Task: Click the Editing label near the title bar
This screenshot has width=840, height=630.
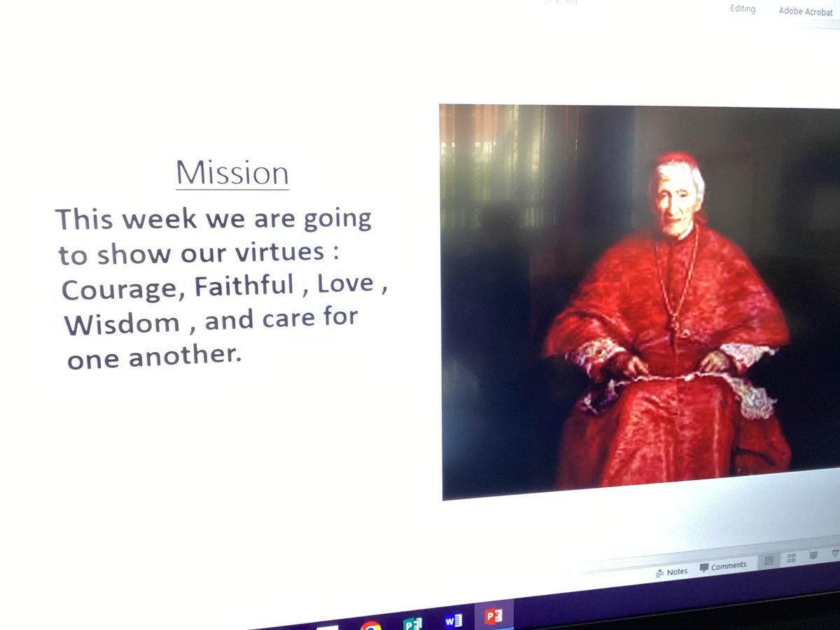Action: click(x=742, y=8)
